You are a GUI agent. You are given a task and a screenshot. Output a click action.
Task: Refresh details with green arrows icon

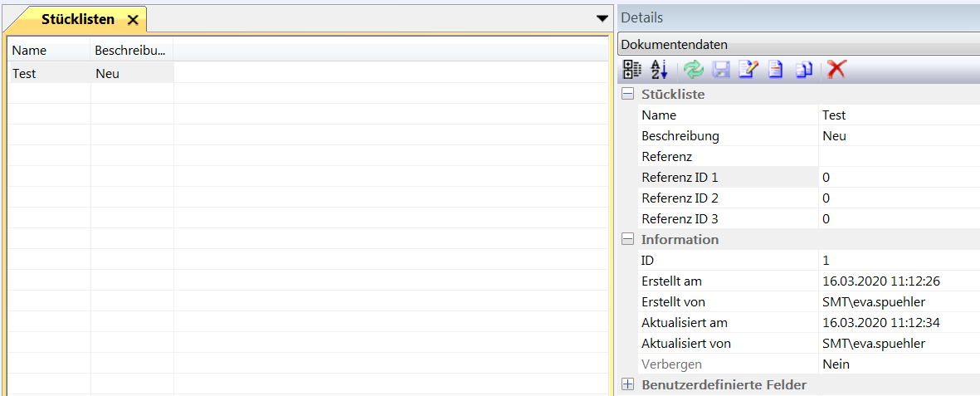[x=693, y=71]
